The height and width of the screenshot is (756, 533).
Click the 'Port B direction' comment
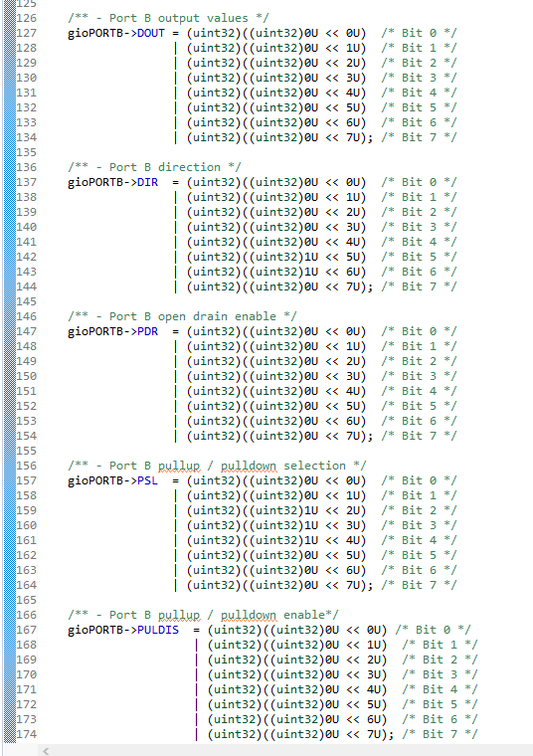[x=154, y=167]
